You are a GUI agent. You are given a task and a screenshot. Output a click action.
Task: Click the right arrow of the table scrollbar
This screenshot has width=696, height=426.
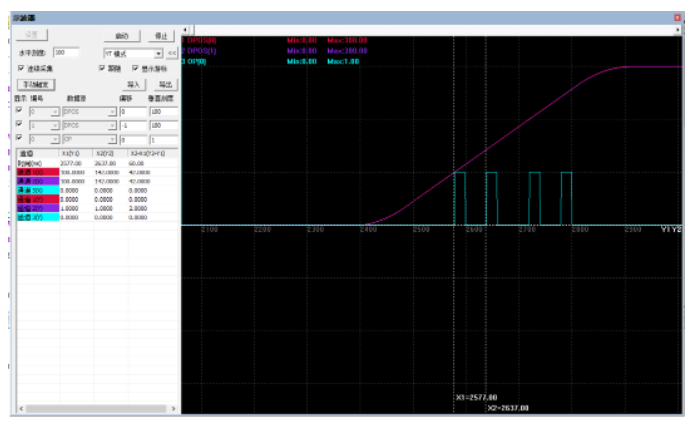click(x=174, y=408)
